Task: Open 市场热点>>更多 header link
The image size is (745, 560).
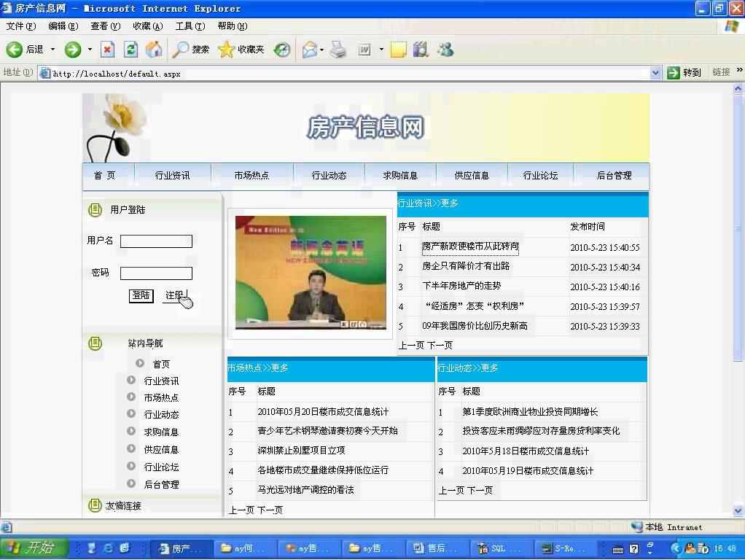Action: [258, 368]
